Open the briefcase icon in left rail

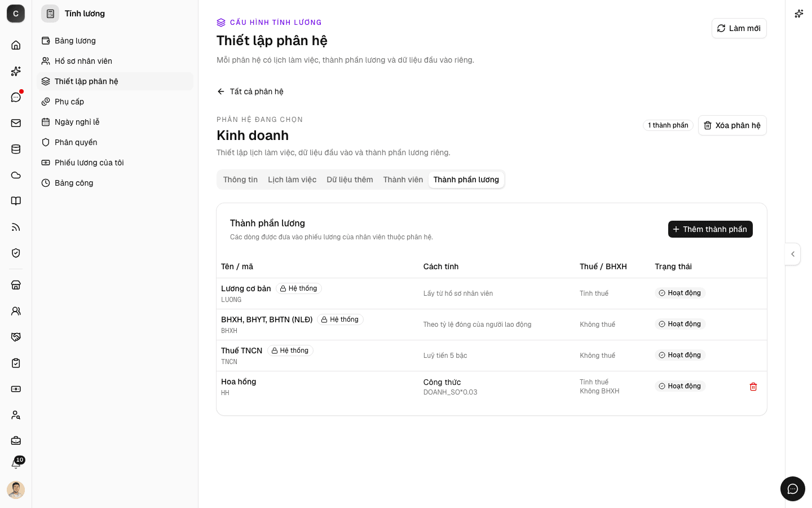(x=16, y=441)
